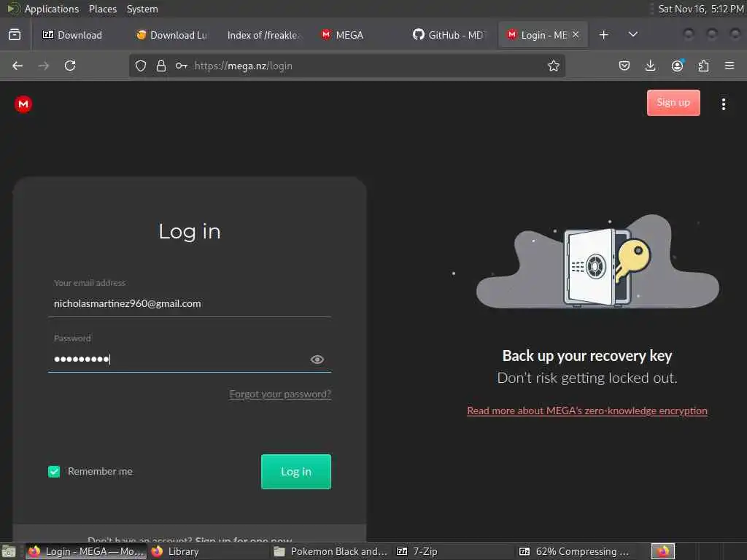Focus the email address field
The image size is (747, 560).
(x=190, y=304)
